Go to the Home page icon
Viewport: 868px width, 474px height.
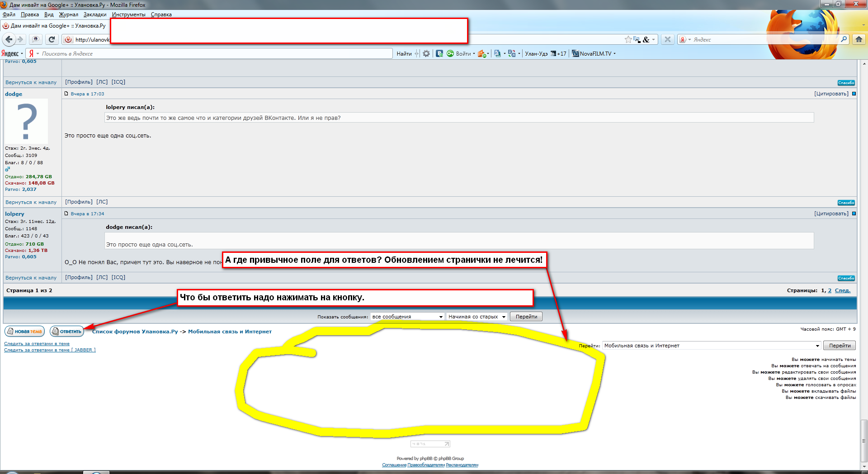[x=859, y=39]
